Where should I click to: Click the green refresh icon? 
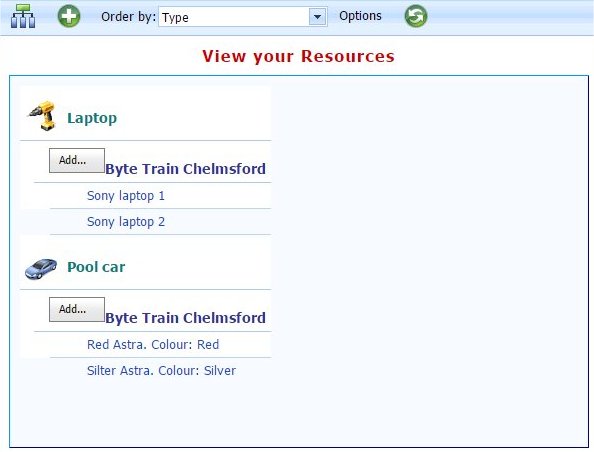tap(416, 16)
